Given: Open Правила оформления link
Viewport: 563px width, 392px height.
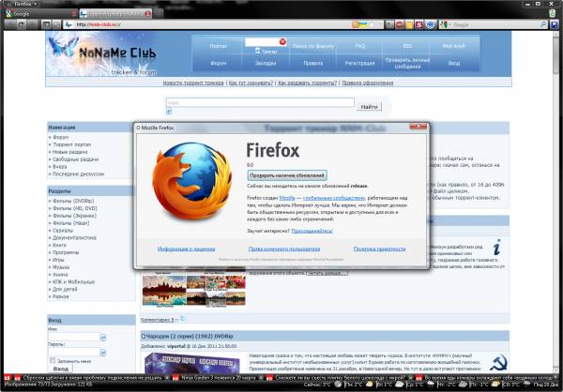Looking at the screenshot, I should coord(367,83).
